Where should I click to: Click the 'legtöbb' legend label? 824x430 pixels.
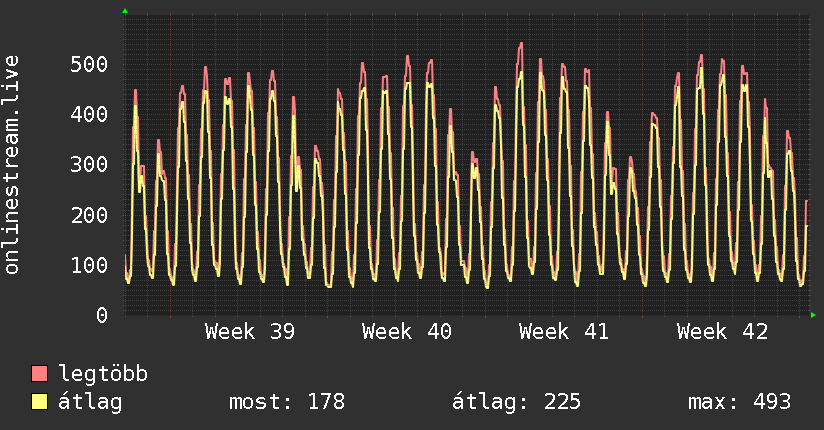103,374
